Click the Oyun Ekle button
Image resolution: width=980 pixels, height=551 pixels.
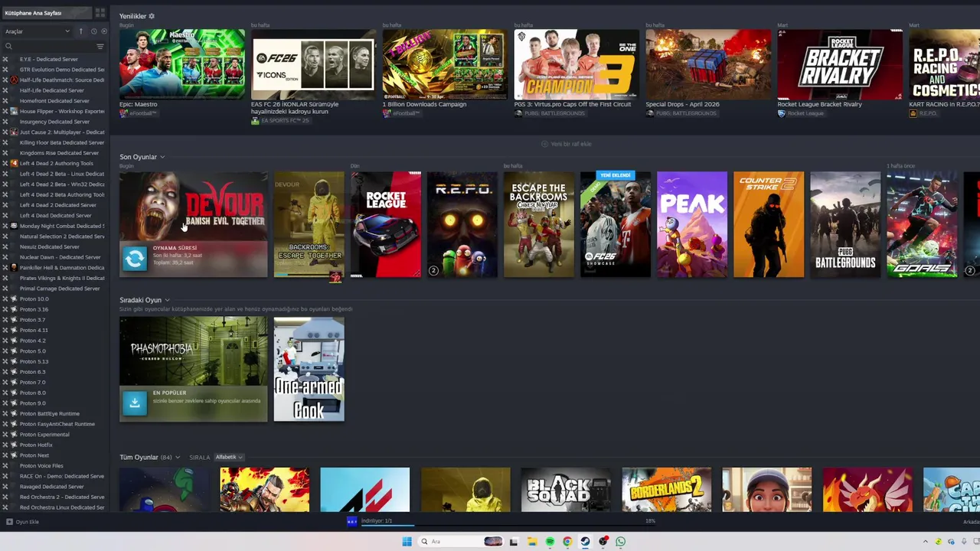(22, 522)
